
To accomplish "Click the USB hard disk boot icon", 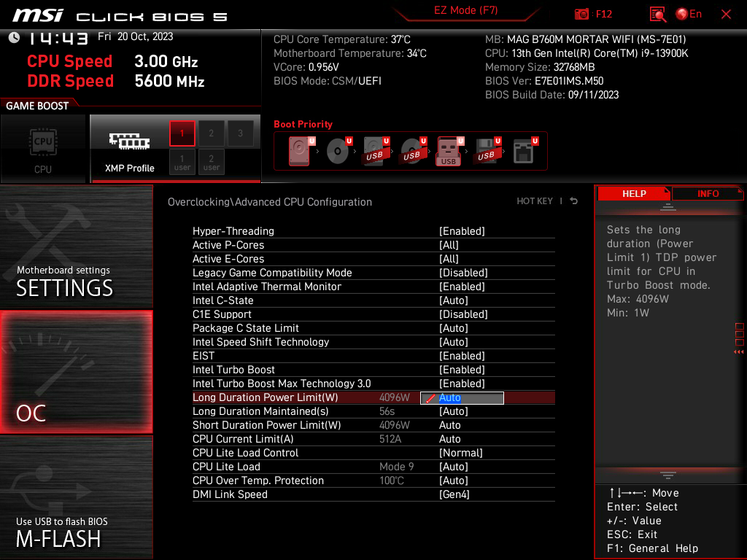I will pyautogui.click(x=376, y=151).
